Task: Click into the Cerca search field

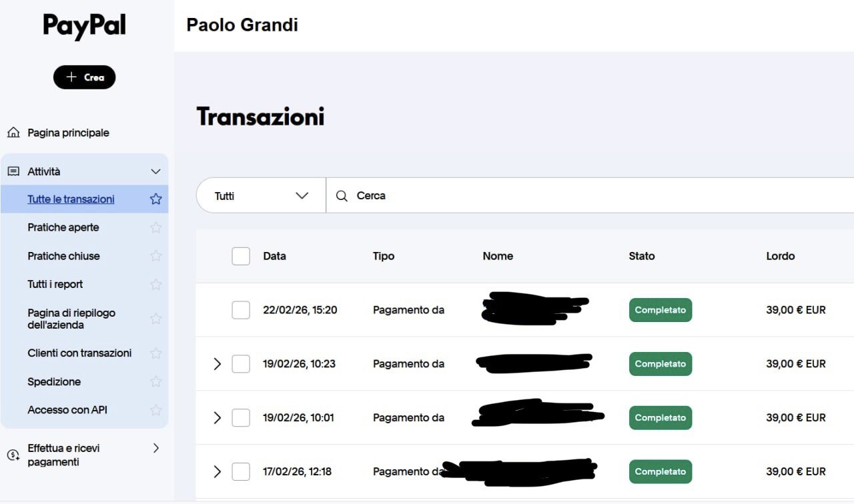Action: (567, 196)
